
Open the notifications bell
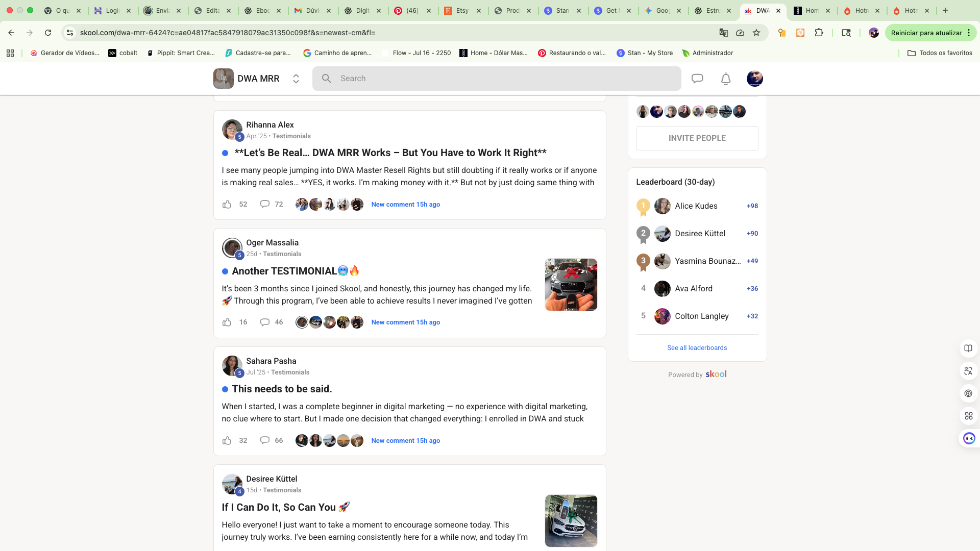coord(726,79)
